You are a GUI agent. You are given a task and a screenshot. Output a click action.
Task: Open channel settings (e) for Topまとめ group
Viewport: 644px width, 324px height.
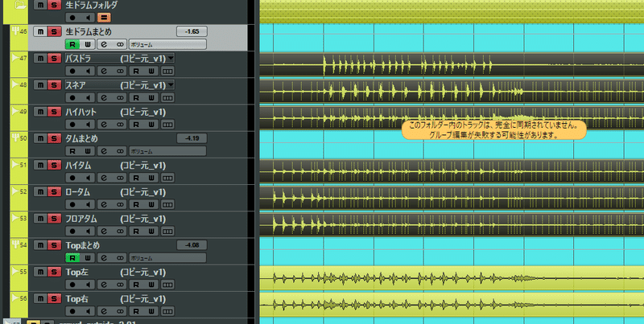coord(105,258)
